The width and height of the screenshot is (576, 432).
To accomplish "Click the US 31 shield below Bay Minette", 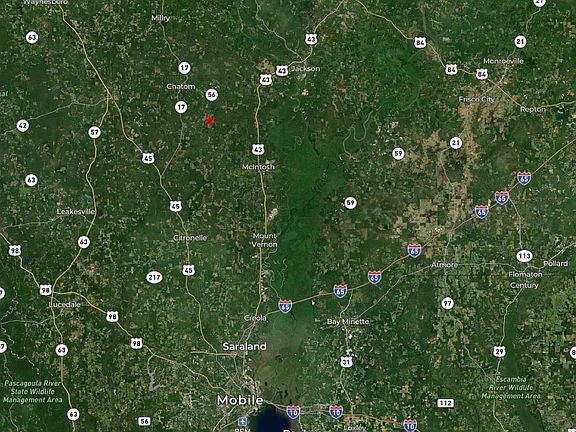I will (x=346, y=362).
